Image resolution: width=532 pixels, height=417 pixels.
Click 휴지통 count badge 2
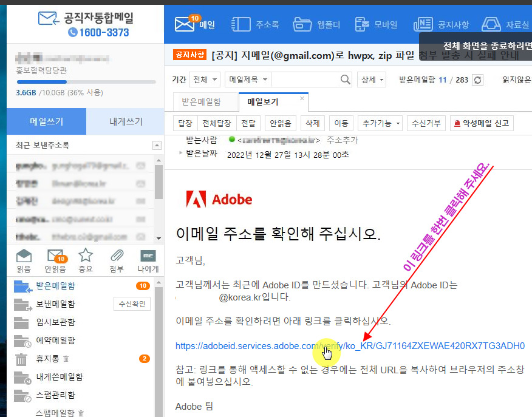click(145, 358)
